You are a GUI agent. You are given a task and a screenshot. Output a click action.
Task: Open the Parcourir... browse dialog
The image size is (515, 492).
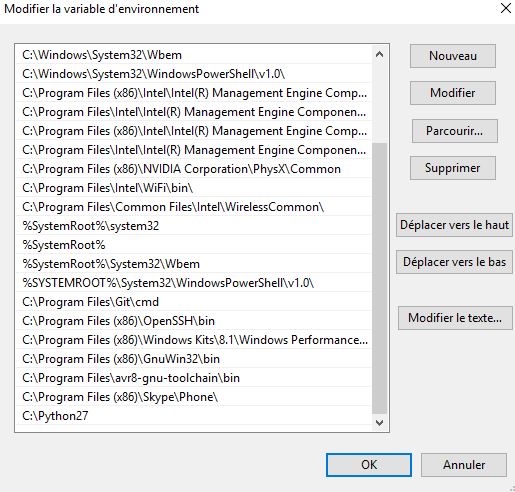[455, 131]
